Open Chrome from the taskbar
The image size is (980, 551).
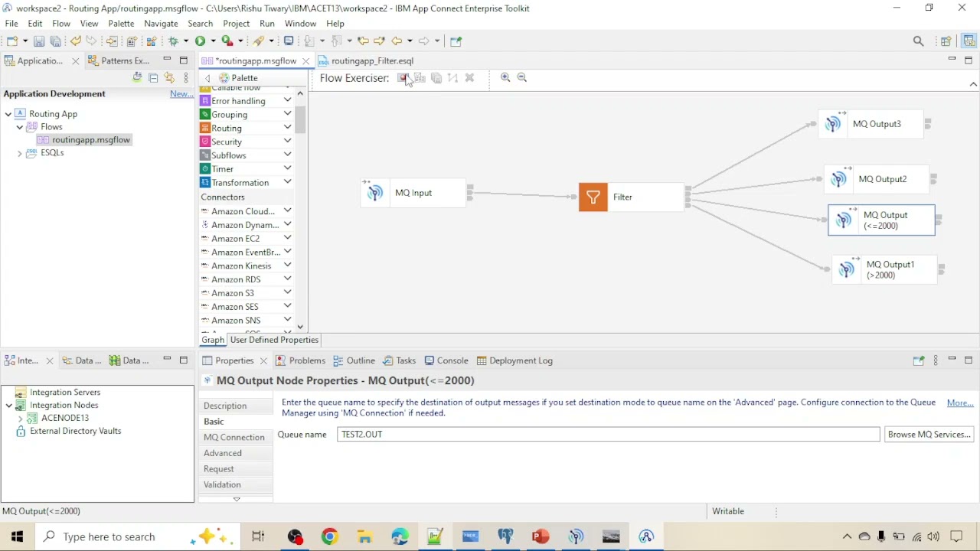point(329,536)
